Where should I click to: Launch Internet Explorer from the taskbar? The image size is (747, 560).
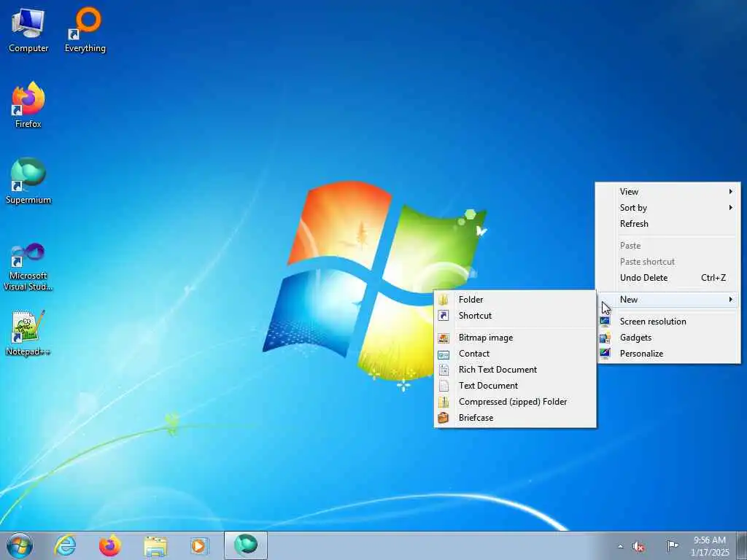(x=65, y=545)
